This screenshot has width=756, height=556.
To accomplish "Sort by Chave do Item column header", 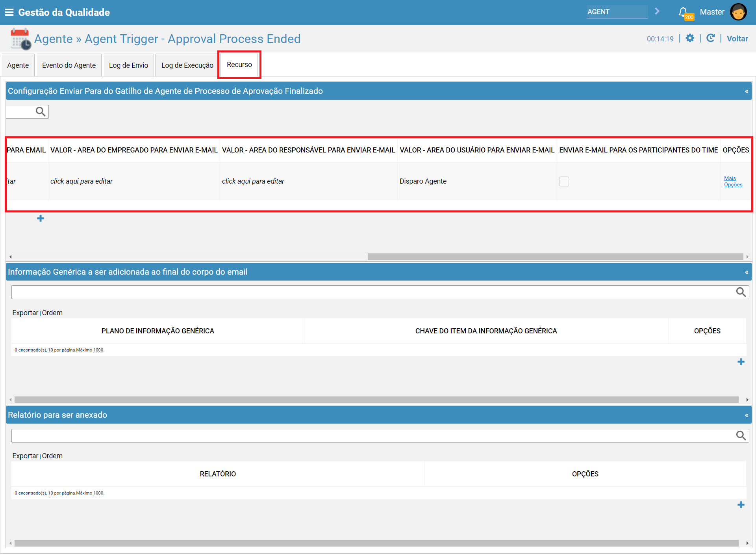I will click(486, 331).
